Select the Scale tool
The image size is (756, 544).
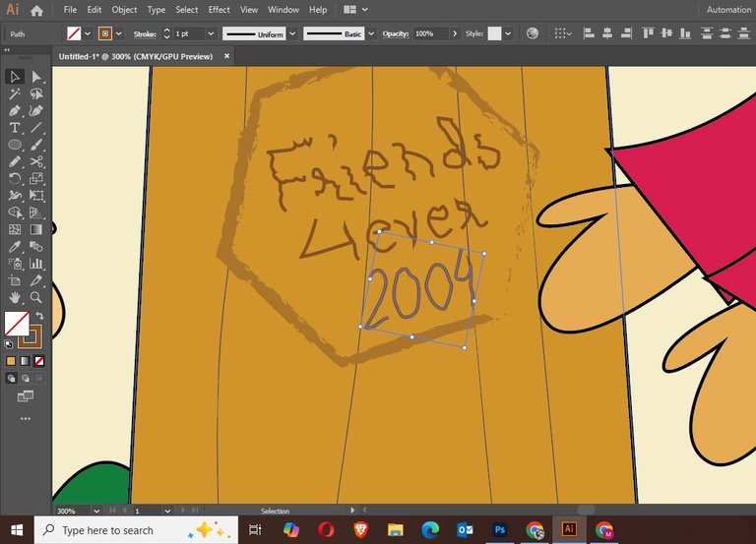[36, 179]
